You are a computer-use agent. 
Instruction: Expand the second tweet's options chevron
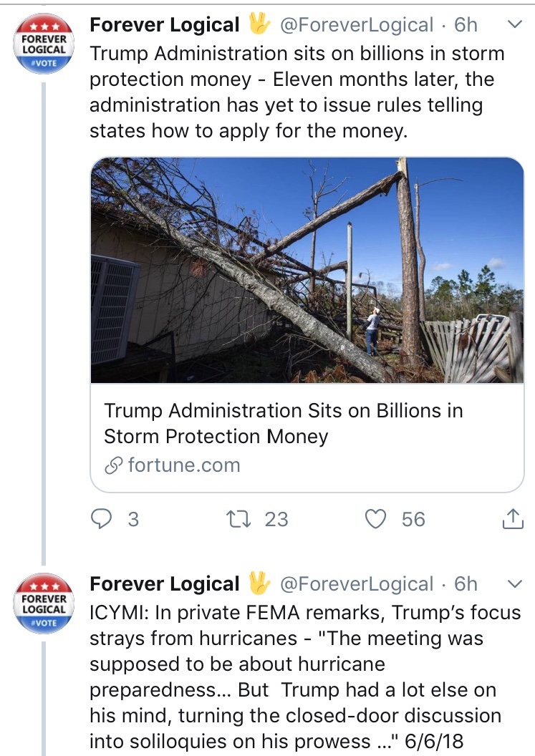coord(514,584)
